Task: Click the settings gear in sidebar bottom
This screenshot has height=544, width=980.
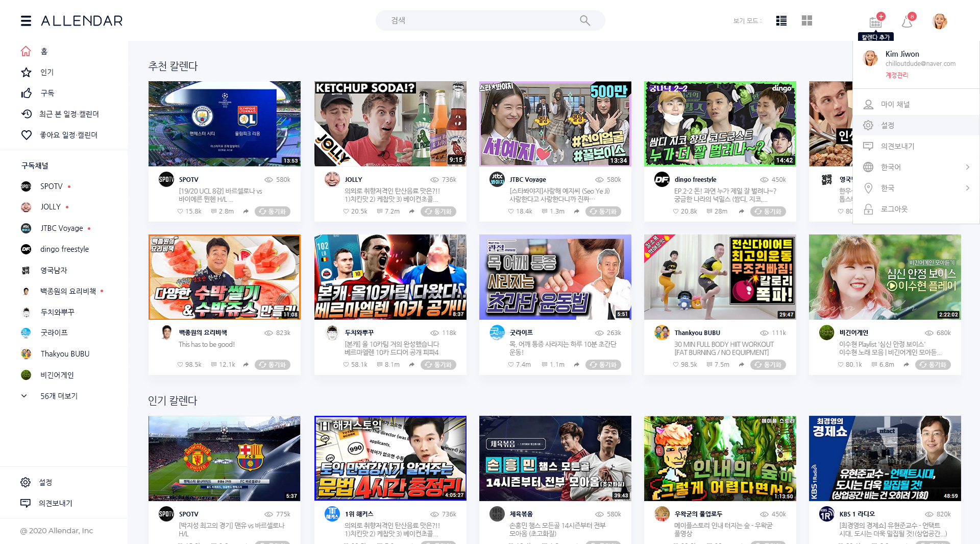Action: [25, 482]
